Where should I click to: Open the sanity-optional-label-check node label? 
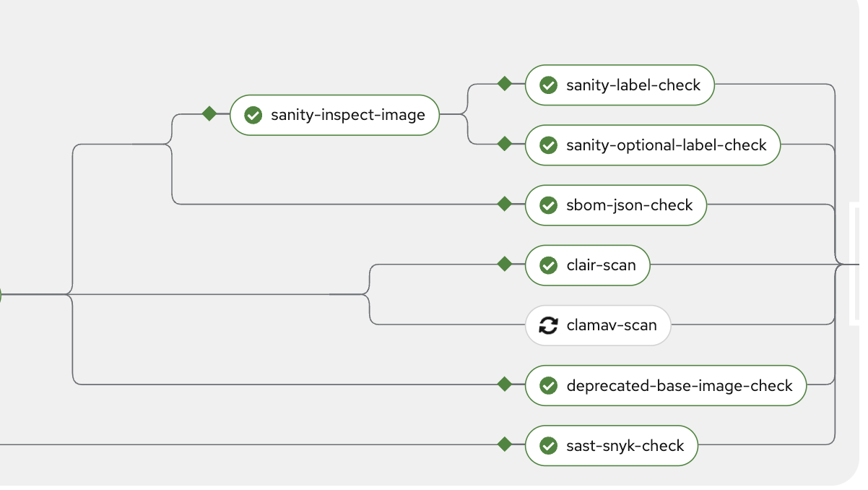tap(666, 145)
